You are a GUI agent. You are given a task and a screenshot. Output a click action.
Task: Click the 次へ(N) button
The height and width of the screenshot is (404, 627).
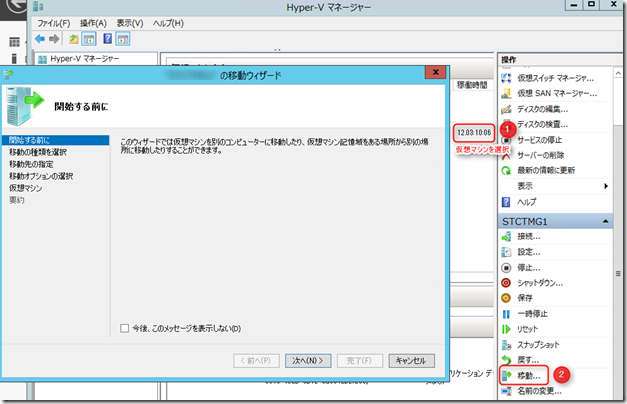[x=308, y=360]
